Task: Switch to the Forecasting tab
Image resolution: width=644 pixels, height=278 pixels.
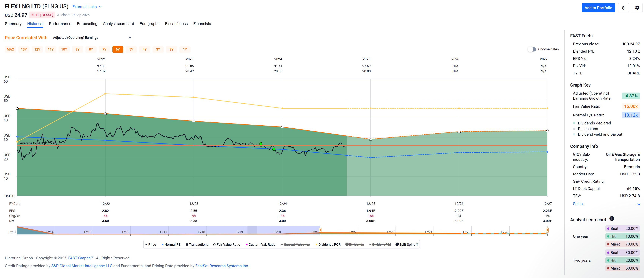Action: pos(87,24)
